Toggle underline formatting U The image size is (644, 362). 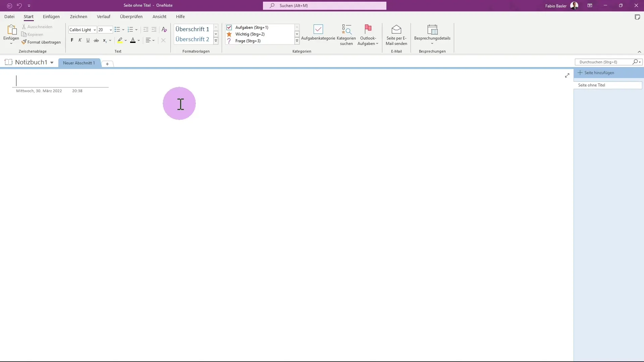point(88,40)
